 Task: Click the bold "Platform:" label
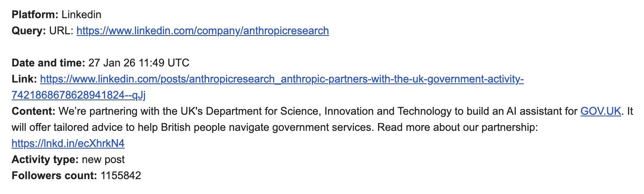[35, 15]
